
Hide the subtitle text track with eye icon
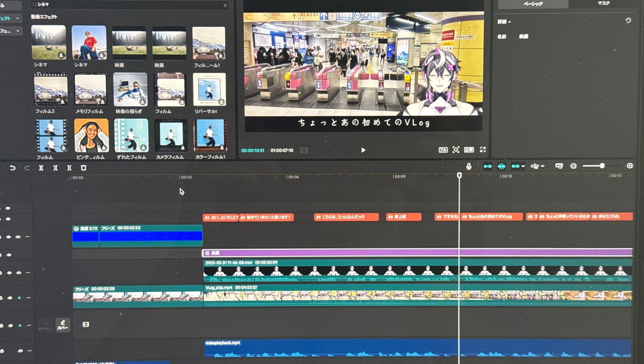tap(8, 219)
